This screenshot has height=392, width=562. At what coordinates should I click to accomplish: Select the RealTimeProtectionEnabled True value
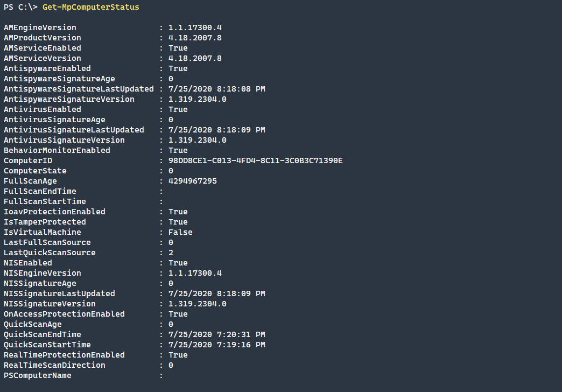[x=178, y=355]
